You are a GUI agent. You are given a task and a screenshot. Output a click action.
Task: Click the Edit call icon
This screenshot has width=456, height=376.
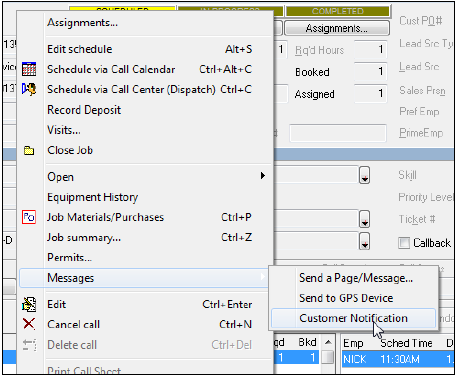(x=29, y=304)
